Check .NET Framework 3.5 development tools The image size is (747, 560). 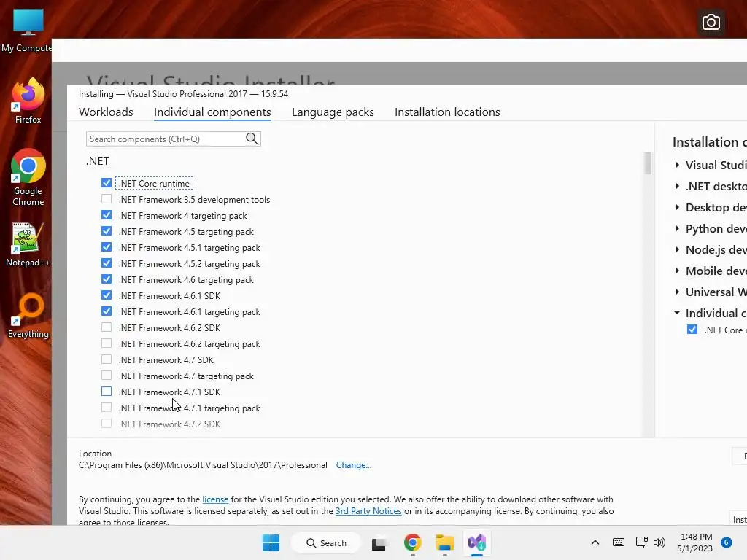point(107,199)
